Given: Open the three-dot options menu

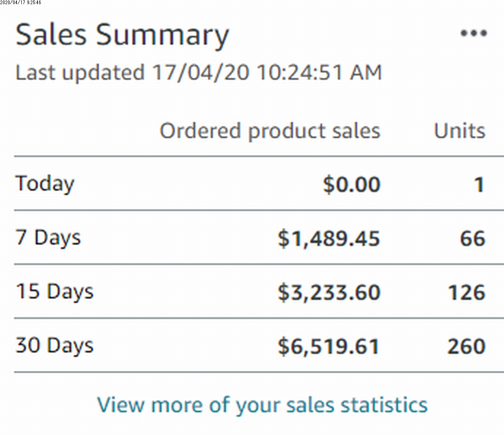Looking at the screenshot, I should tap(473, 33).
